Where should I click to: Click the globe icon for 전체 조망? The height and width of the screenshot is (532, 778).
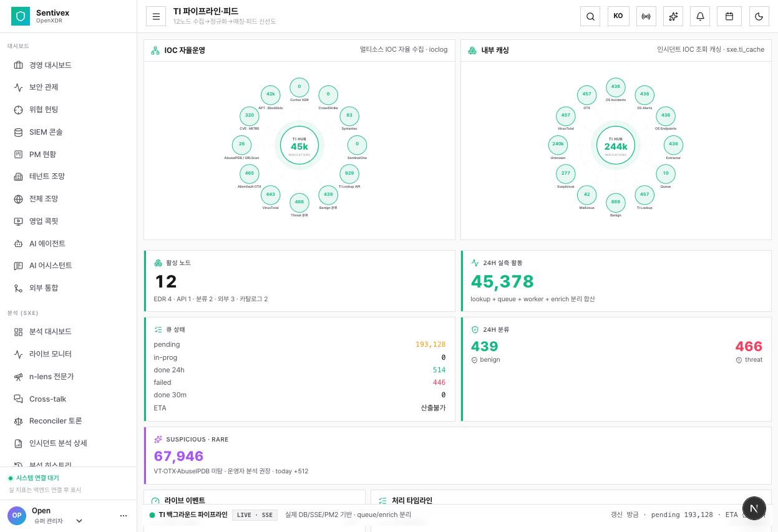coord(18,199)
